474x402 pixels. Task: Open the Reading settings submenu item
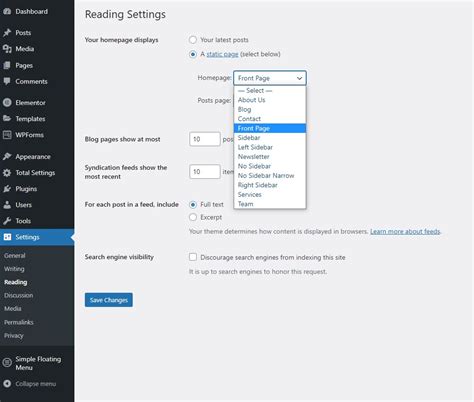16,282
